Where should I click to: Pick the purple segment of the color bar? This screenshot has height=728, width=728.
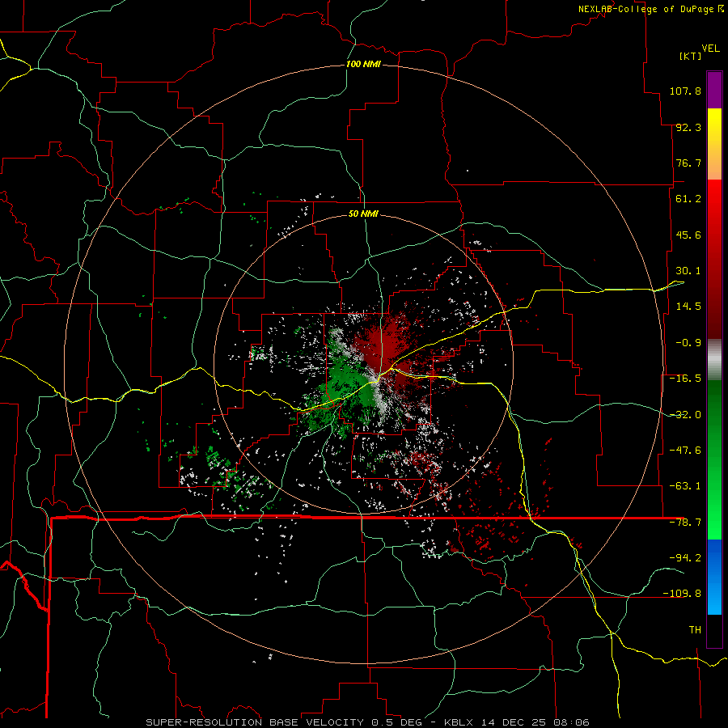[x=714, y=90]
